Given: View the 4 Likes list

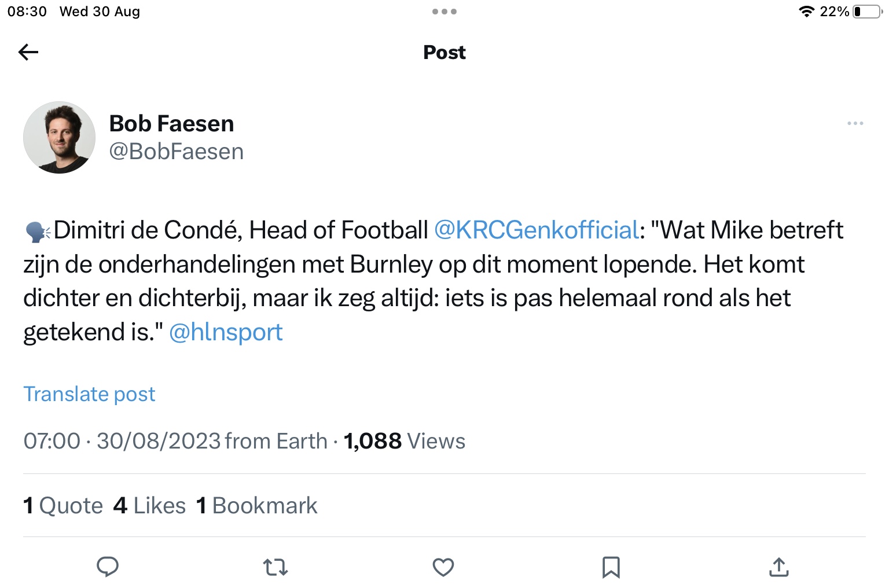Looking at the screenshot, I should tap(149, 505).
